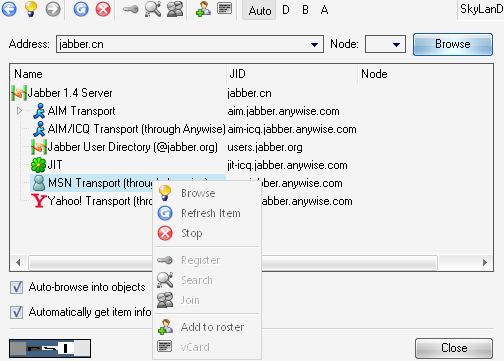Click the red Yahoo! Y icon
The image size is (504, 361).
pos(39,201)
